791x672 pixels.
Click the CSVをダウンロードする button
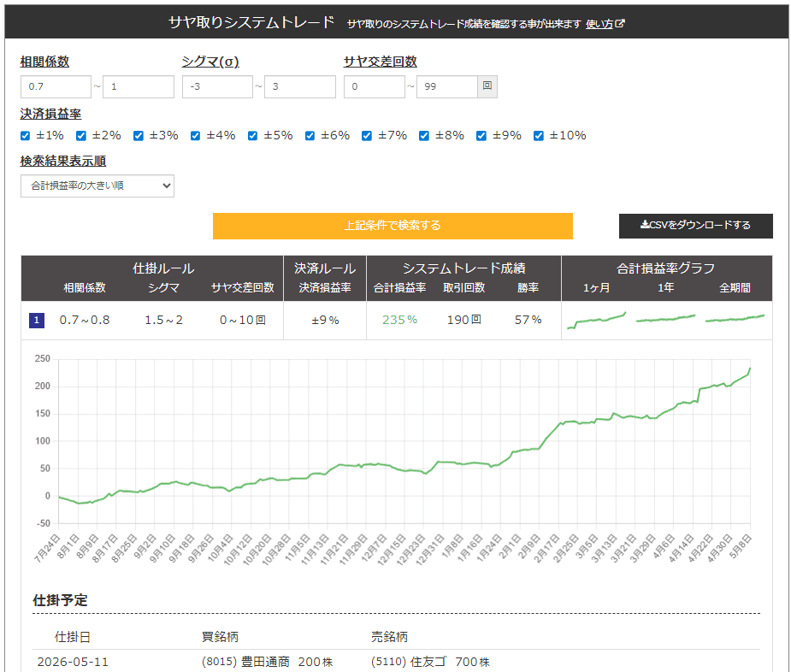696,226
